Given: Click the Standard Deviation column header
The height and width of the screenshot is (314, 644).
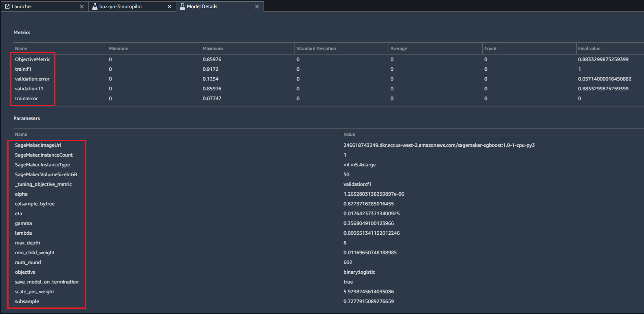Looking at the screenshot, I should (316, 48).
